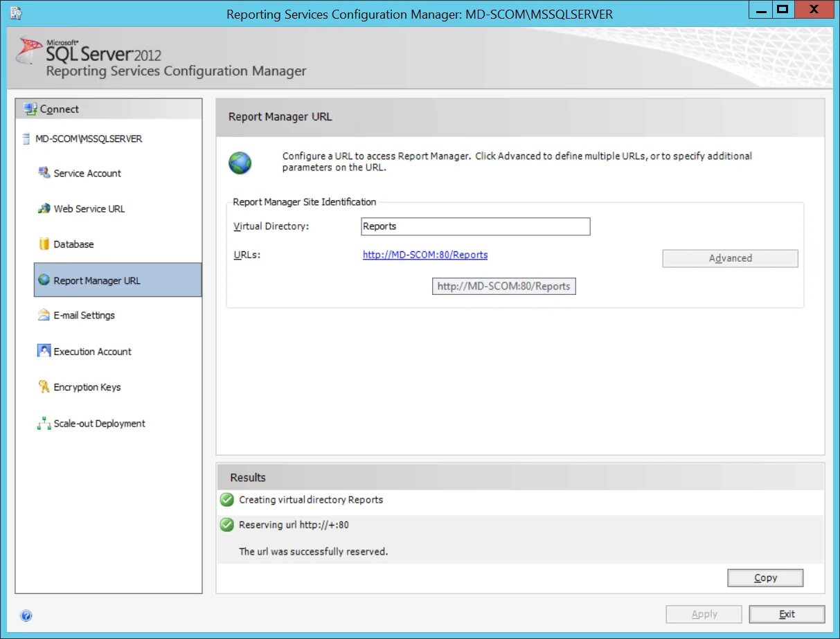Click 'The url was successfully reserved.' text
Viewport: 840px width, 639px height.
(x=314, y=552)
